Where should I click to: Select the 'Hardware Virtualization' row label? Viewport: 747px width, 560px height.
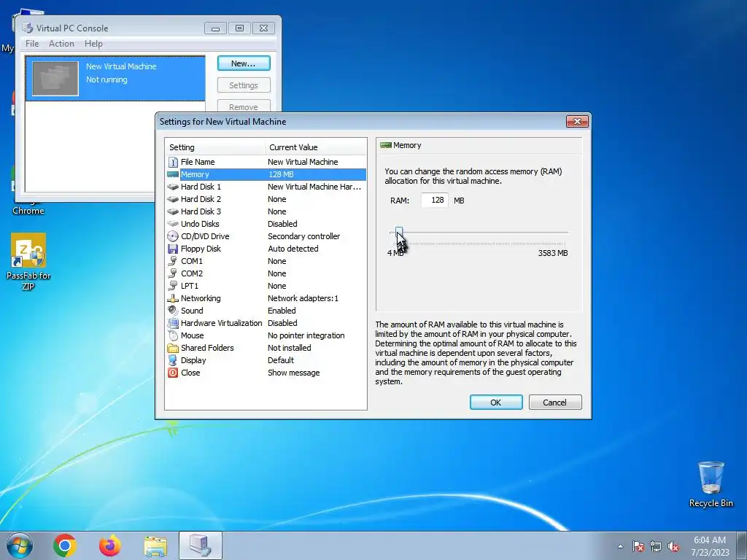(x=222, y=323)
